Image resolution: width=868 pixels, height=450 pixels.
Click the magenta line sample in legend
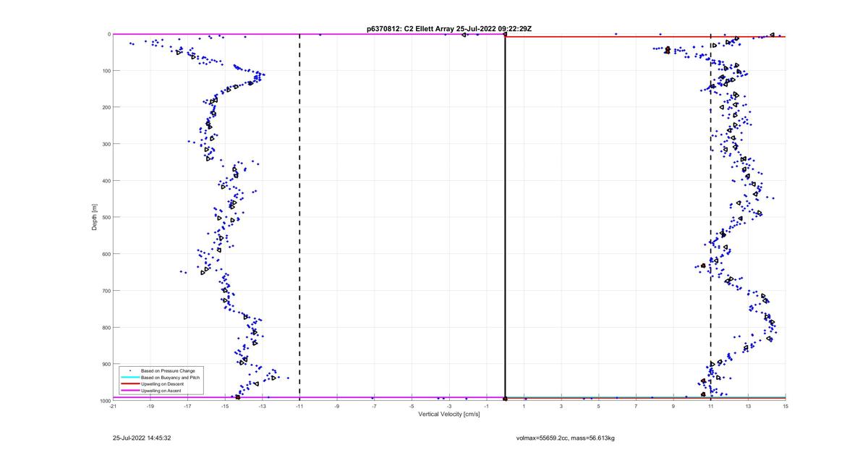point(130,391)
